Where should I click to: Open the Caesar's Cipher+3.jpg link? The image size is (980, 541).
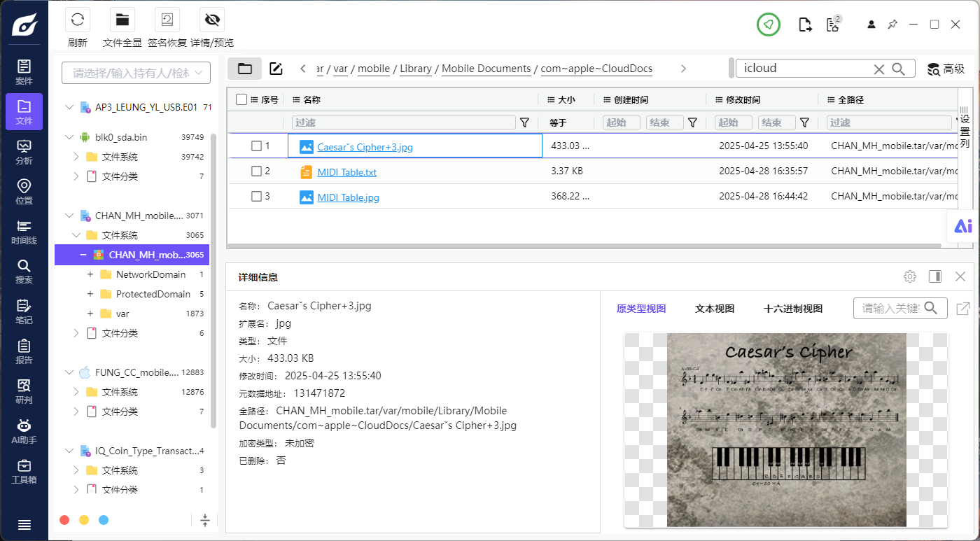tap(365, 147)
